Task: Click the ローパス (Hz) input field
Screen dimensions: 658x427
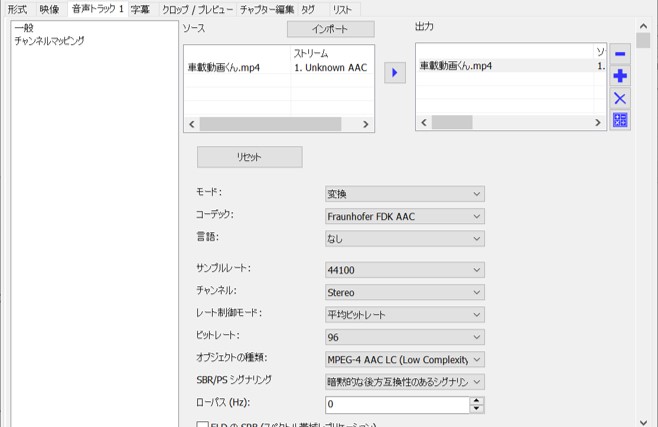Action: (397, 404)
